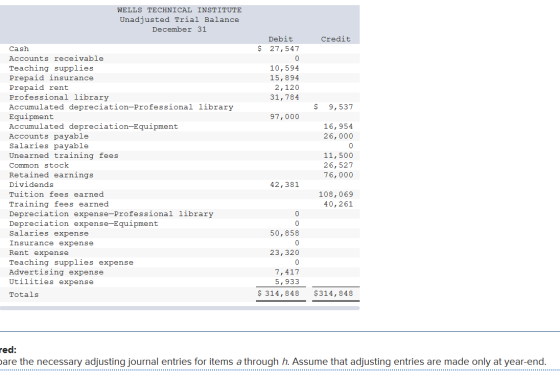Select the Teaching supplies value 10,594
Screen dimensions: 560x372
click(x=284, y=68)
